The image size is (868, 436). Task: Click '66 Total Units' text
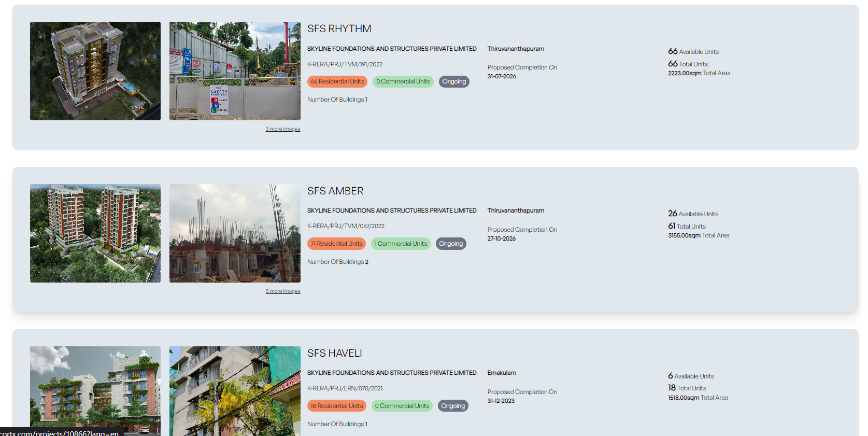click(x=688, y=64)
